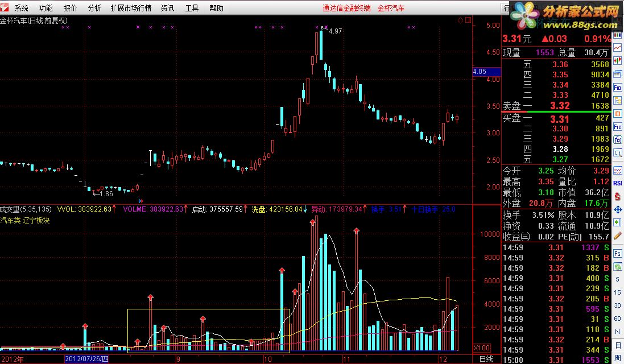The image size is (624, 364).
Task: Click the green arrow panel toggle icon
Action: [618, 222]
